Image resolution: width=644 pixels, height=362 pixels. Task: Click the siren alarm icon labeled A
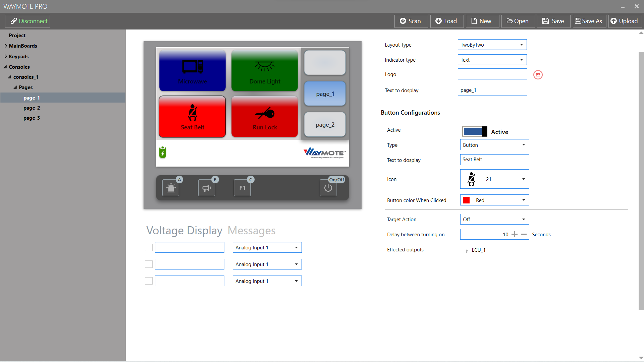coord(171,188)
